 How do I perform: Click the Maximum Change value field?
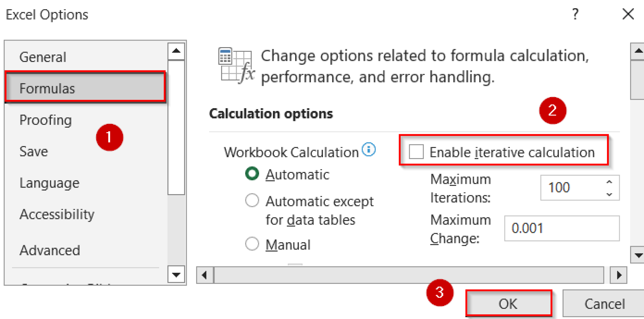pos(561,228)
